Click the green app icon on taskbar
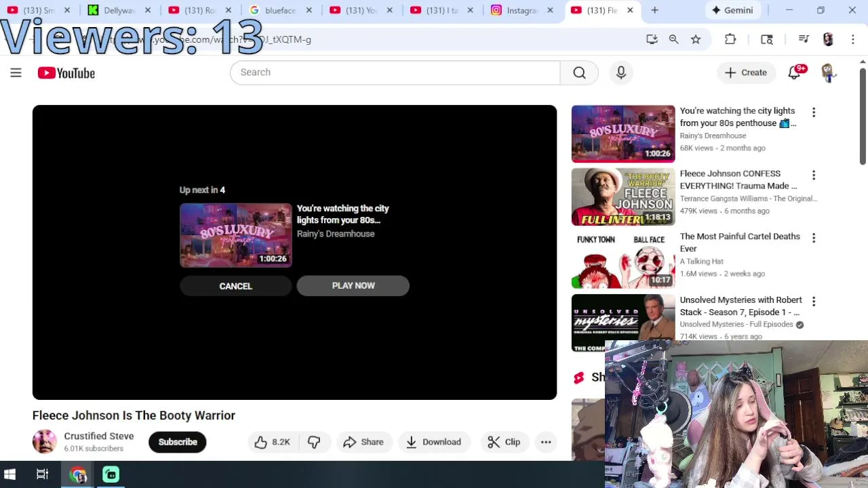The width and height of the screenshot is (868, 488). tap(111, 474)
